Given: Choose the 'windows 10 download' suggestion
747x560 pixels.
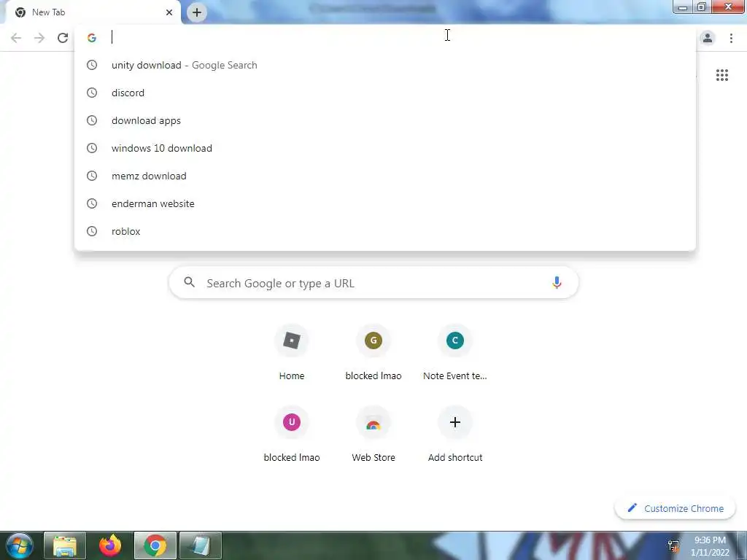Looking at the screenshot, I should click(385, 148).
